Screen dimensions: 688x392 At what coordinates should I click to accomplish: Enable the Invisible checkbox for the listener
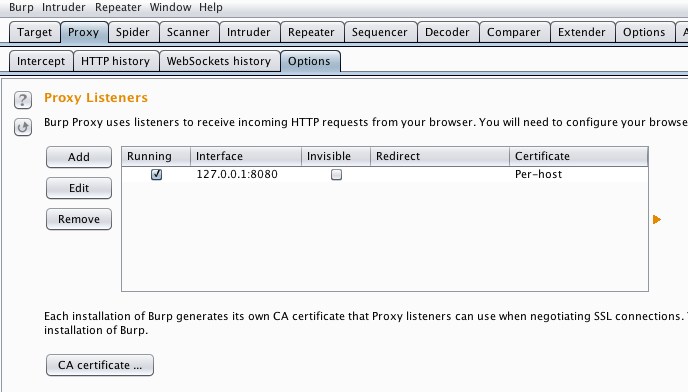pyautogui.click(x=336, y=174)
